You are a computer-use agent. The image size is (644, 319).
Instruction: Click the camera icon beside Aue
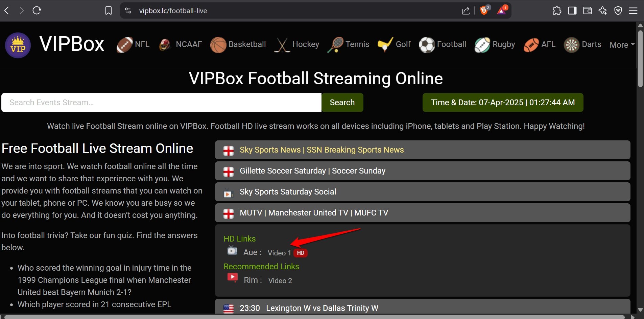232,250
